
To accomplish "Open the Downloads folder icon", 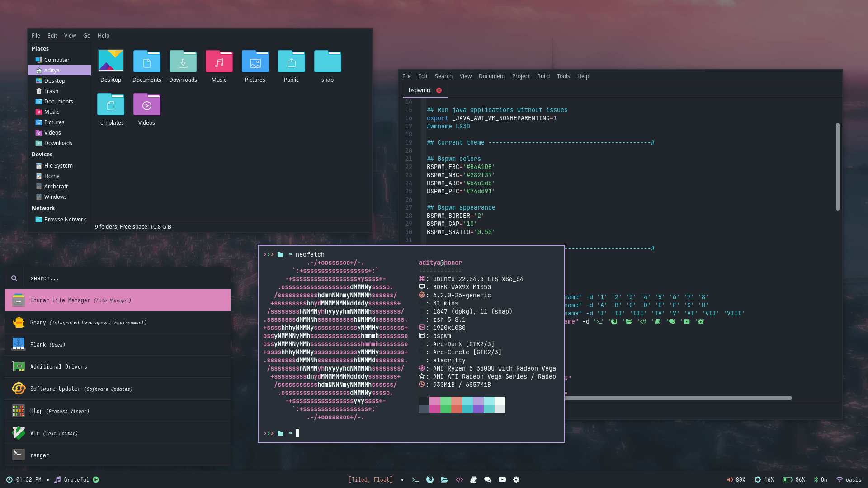I will (x=183, y=62).
